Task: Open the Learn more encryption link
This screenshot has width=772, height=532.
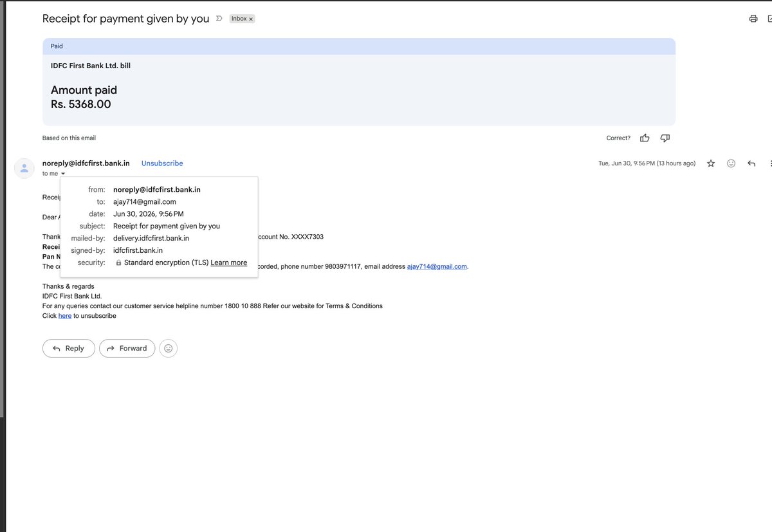Action: coord(229,262)
